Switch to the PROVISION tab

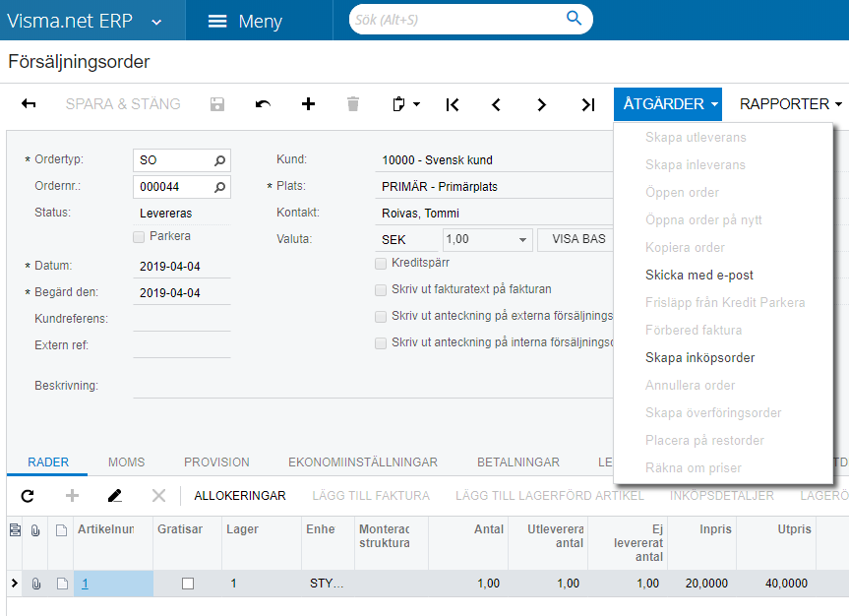(216, 462)
